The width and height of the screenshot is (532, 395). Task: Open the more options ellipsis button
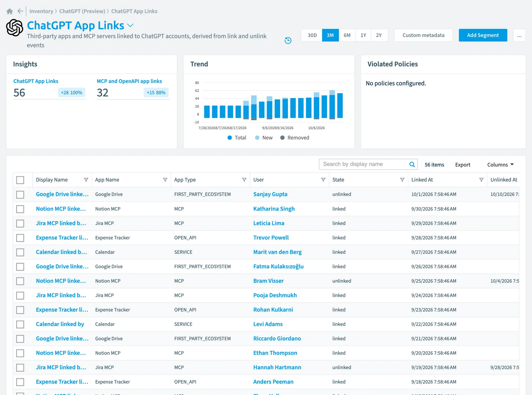coord(519,35)
